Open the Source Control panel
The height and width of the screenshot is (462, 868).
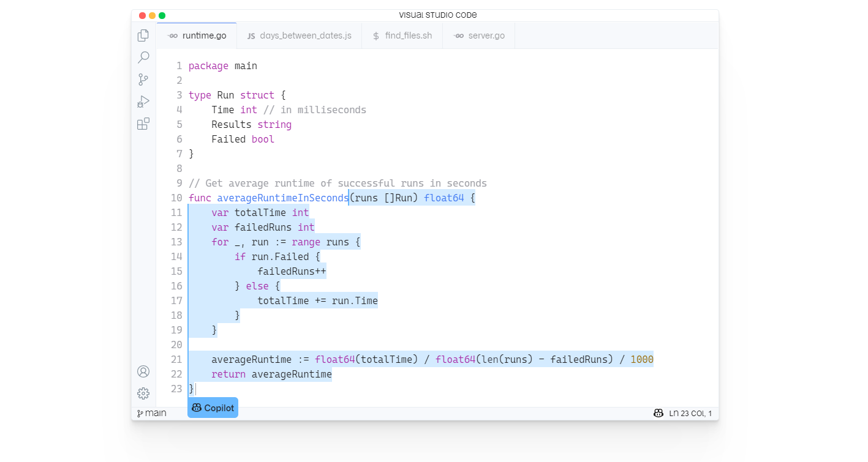143,79
